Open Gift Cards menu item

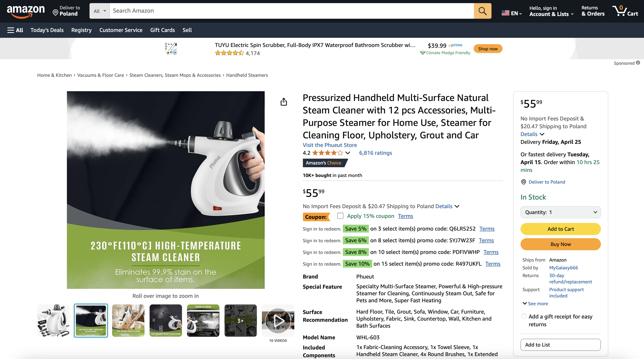coord(162,30)
